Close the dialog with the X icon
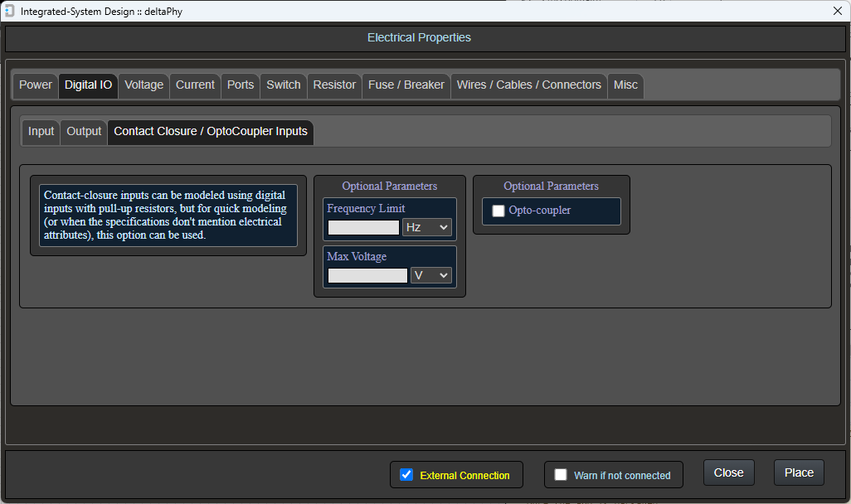This screenshot has width=851, height=504. [x=837, y=11]
